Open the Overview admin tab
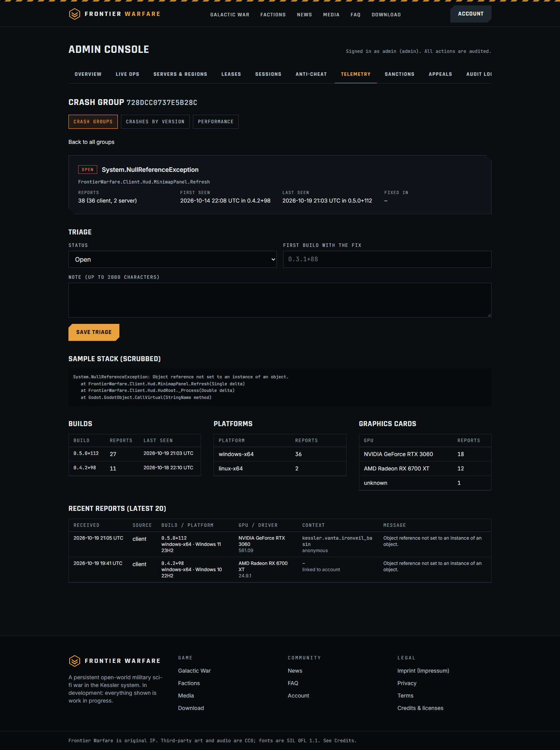This screenshot has width=560, height=750. (x=88, y=74)
